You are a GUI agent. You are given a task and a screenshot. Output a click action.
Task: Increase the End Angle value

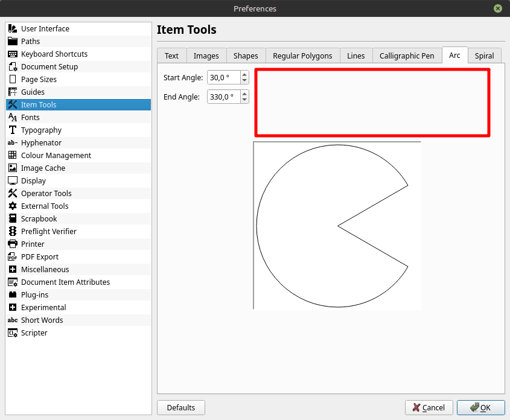244,94
